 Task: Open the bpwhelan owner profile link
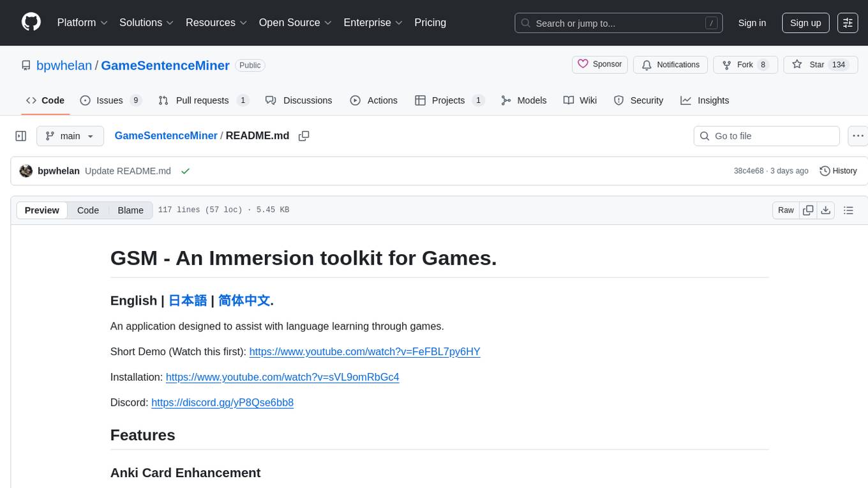[x=64, y=65]
